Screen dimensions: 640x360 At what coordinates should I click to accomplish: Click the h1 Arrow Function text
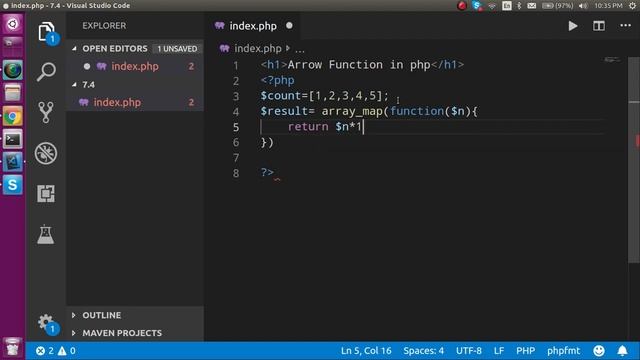[x=359, y=65]
